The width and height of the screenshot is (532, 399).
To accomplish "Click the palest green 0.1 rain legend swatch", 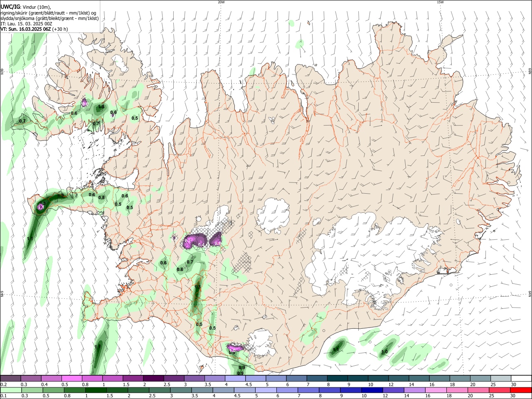I will coord(11,390).
